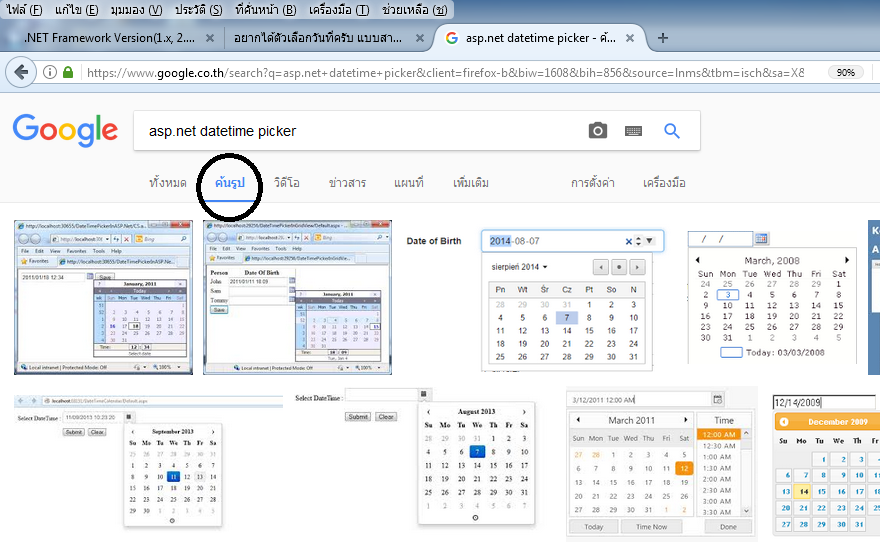Click the browser back arrow button

21,72
